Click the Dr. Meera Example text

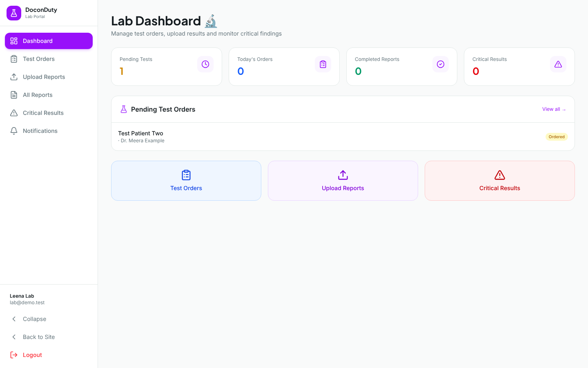coord(143,141)
